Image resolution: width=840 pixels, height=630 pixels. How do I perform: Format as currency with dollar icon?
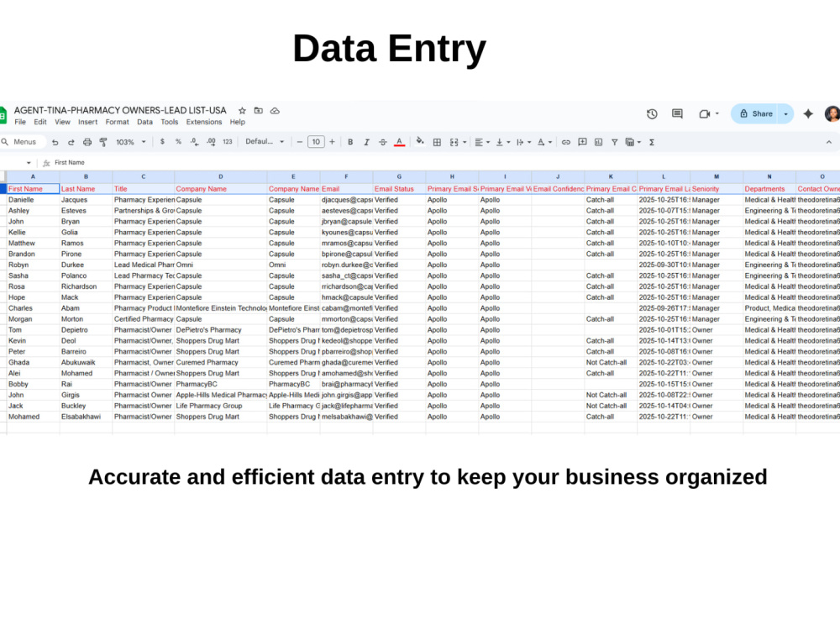[x=162, y=142]
